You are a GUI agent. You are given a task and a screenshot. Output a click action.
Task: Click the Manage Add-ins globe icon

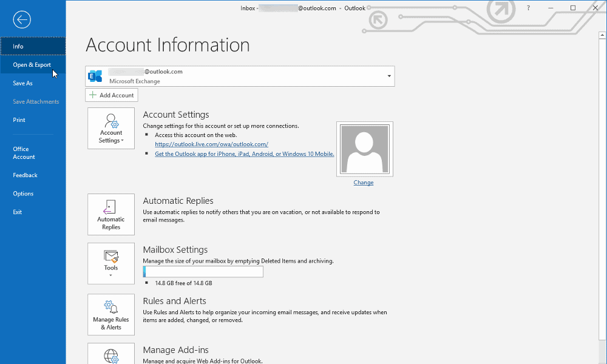111,356
